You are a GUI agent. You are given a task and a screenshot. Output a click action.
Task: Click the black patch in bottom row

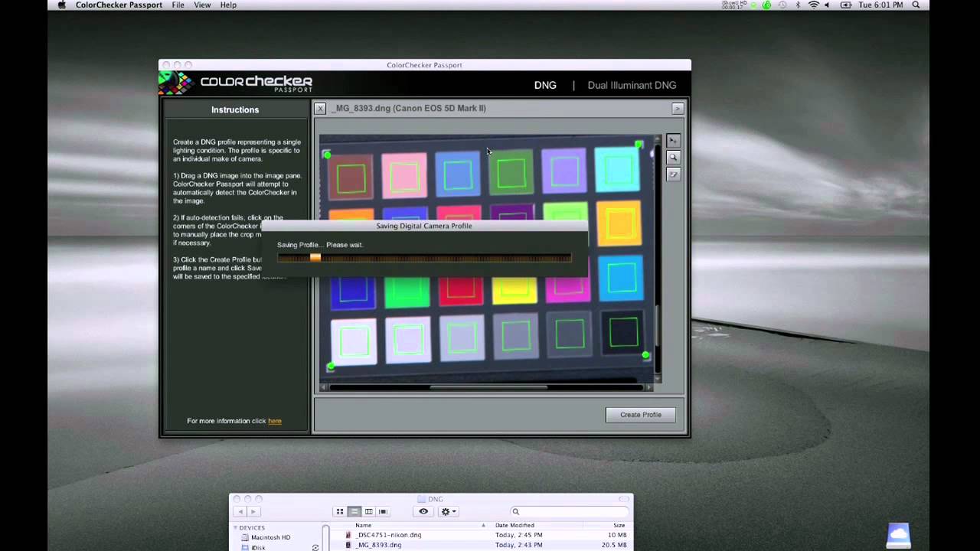tap(623, 332)
